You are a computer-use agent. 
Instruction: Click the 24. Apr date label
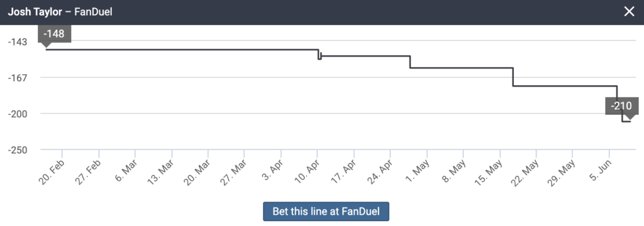380,171
